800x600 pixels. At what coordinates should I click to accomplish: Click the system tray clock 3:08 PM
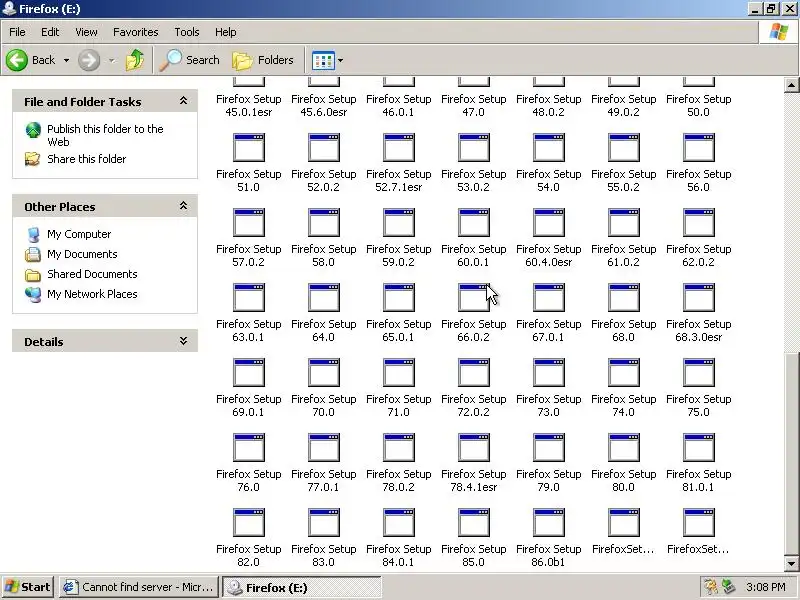point(765,587)
